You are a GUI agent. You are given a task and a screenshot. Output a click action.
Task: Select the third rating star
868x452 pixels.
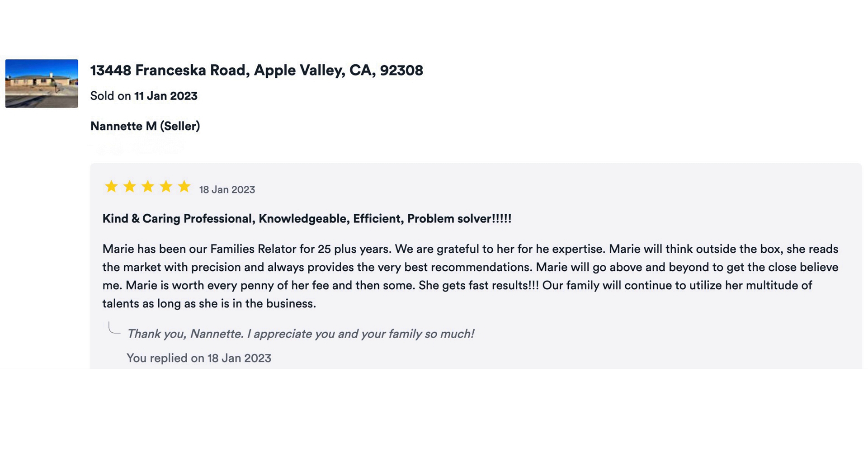tap(148, 187)
